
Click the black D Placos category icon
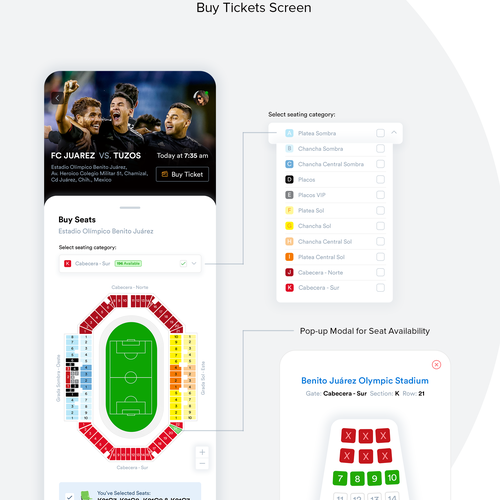click(289, 180)
